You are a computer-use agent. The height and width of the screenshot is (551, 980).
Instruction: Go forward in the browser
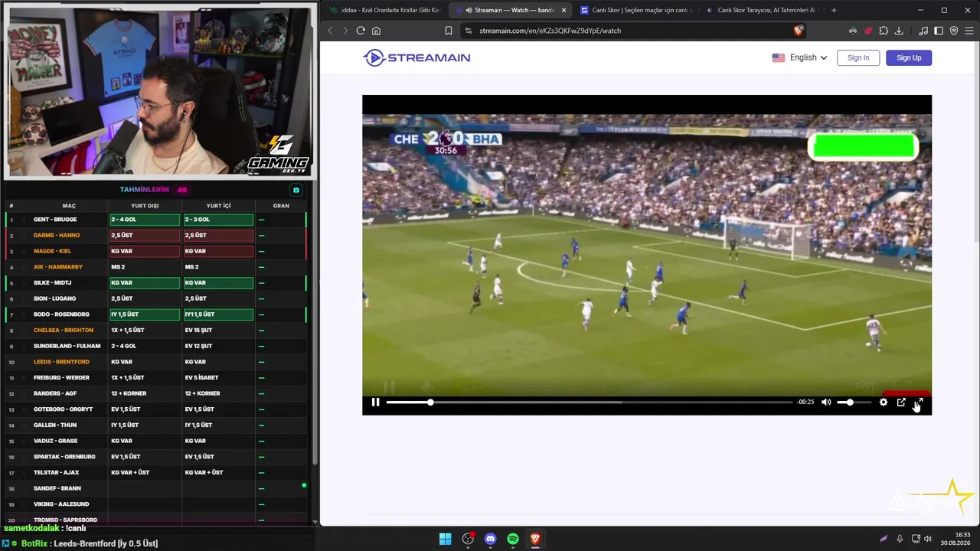point(345,31)
